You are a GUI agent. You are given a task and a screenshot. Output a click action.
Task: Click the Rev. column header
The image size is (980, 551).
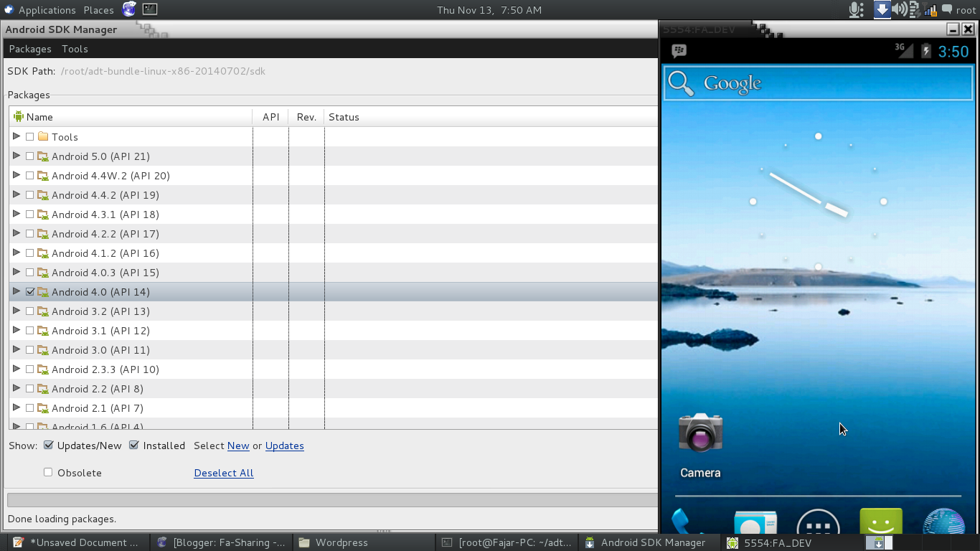pos(306,116)
